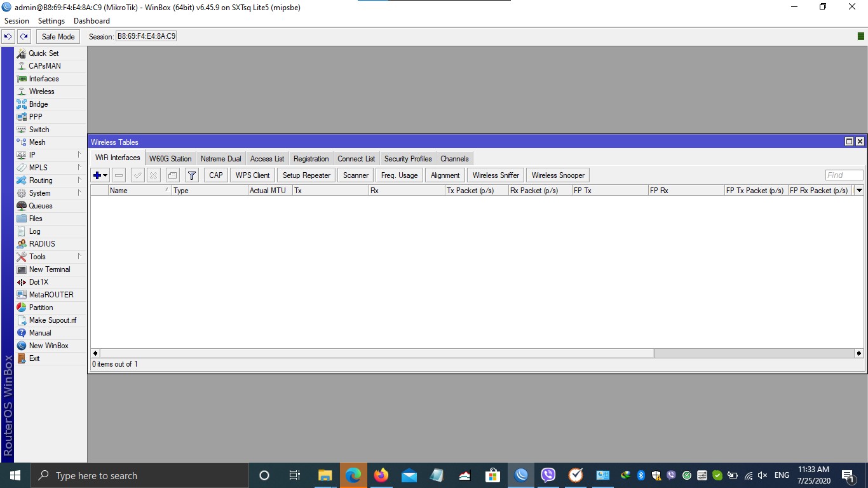Viewport: 868px width, 488px height.
Task: Click the remove (minus) button in Wireless Tables
Action: point(119,175)
